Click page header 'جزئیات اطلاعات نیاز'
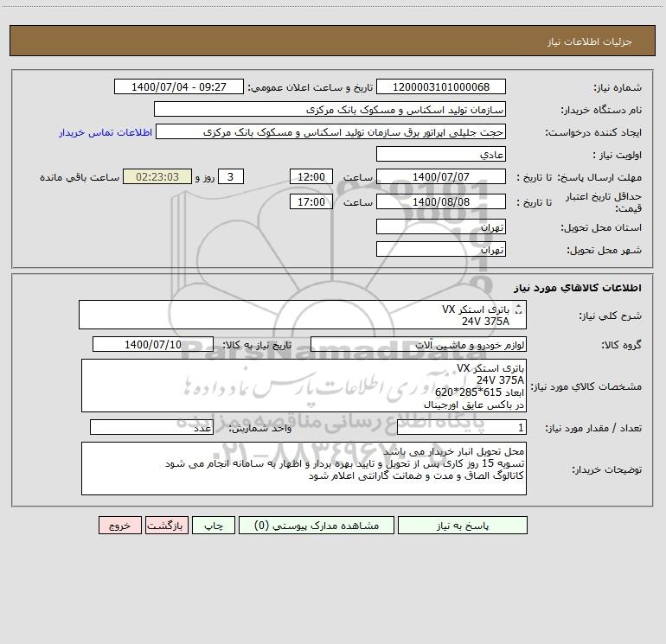This screenshot has width=666, height=644. [590, 41]
